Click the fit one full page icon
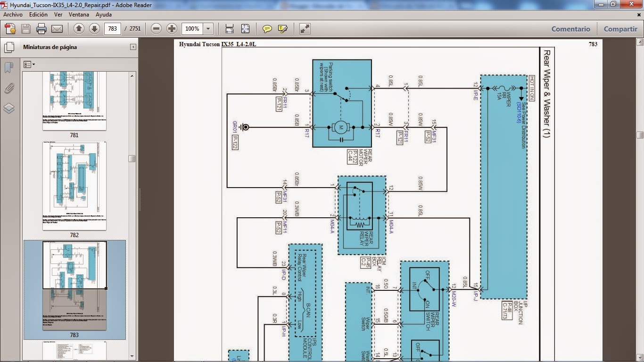This screenshot has height=362, width=644. click(245, 29)
